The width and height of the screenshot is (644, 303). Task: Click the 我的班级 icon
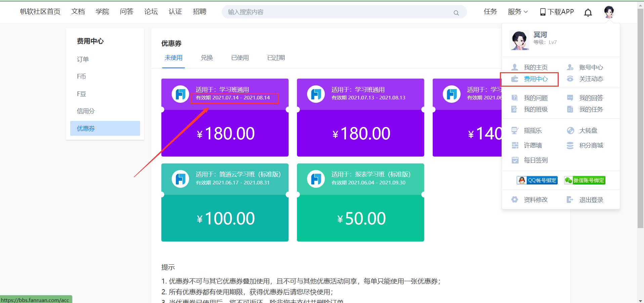pyautogui.click(x=514, y=109)
